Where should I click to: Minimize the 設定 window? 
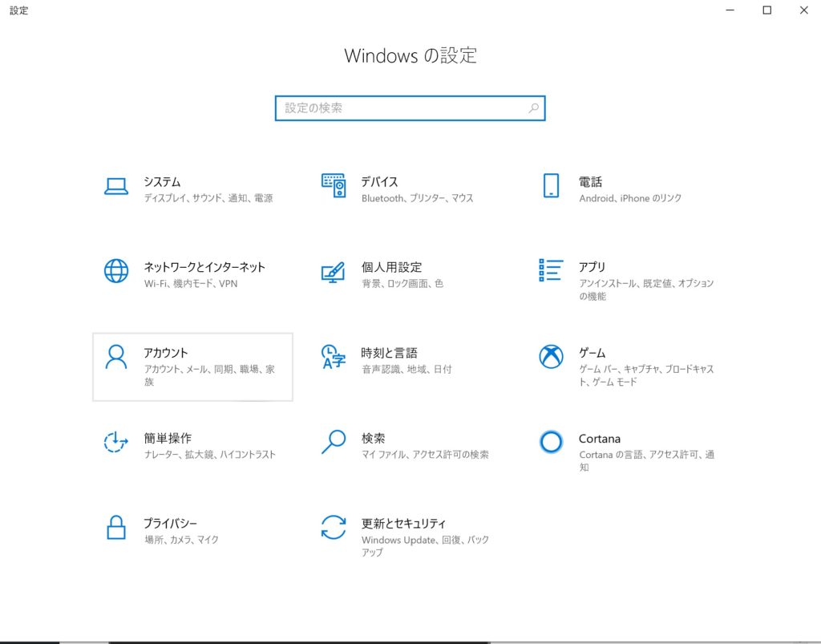[730, 10]
